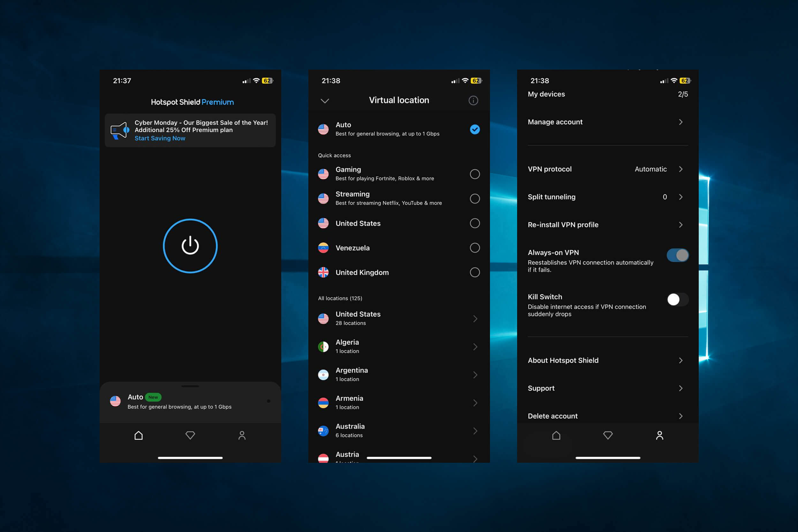Viewport: 798px width, 532px height.
Task: Click Argentina flag icon
Action: (323, 375)
